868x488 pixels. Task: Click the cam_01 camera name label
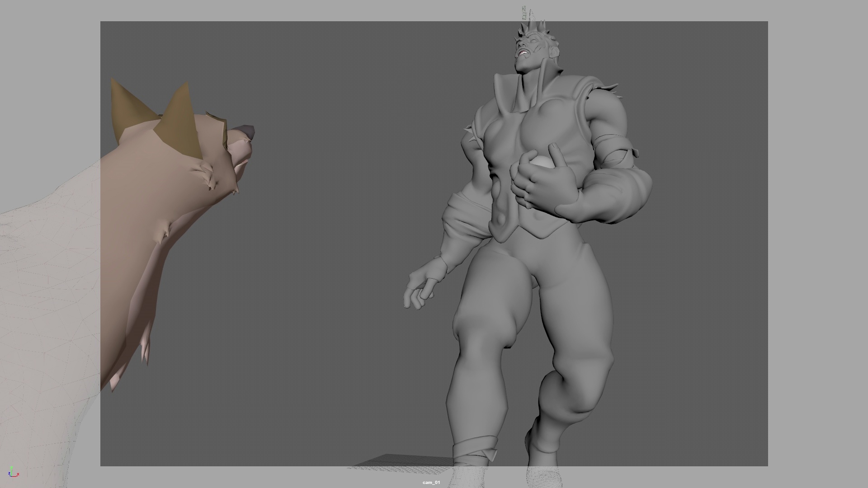pos(431,483)
